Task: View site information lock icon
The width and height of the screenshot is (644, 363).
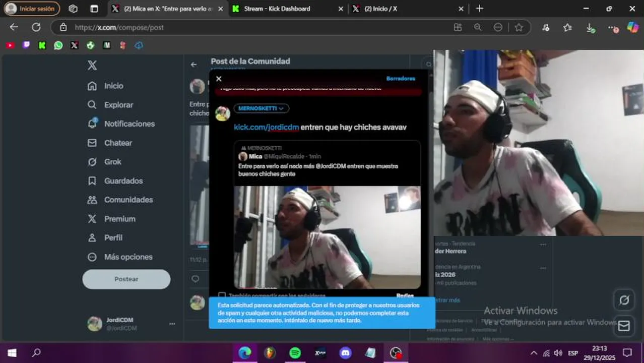Action: coord(63,27)
